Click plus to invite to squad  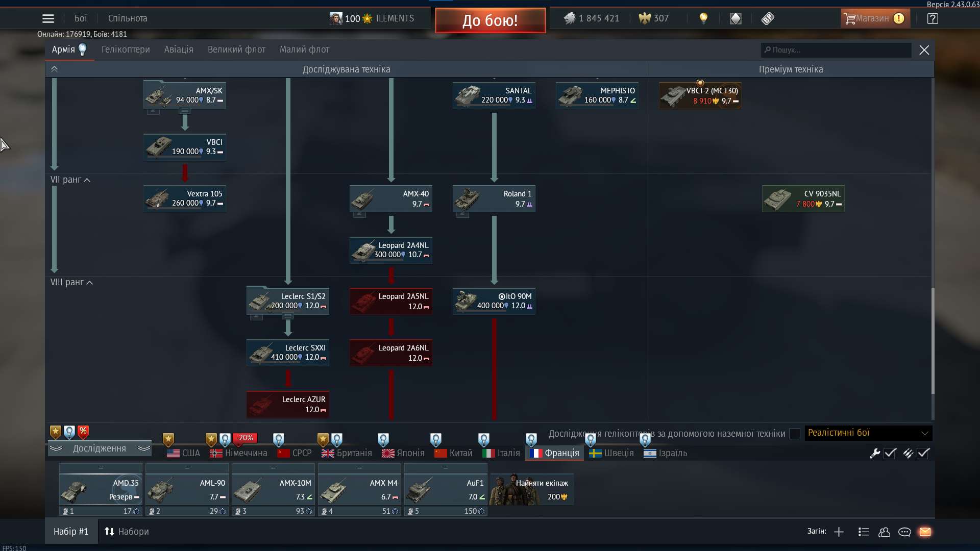pos(839,532)
